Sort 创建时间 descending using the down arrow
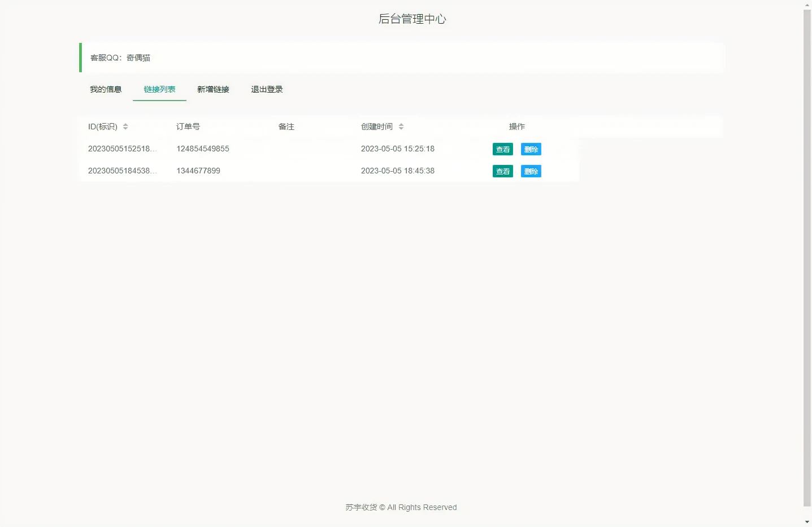This screenshot has width=812, height=527. (x=401, y=129)
